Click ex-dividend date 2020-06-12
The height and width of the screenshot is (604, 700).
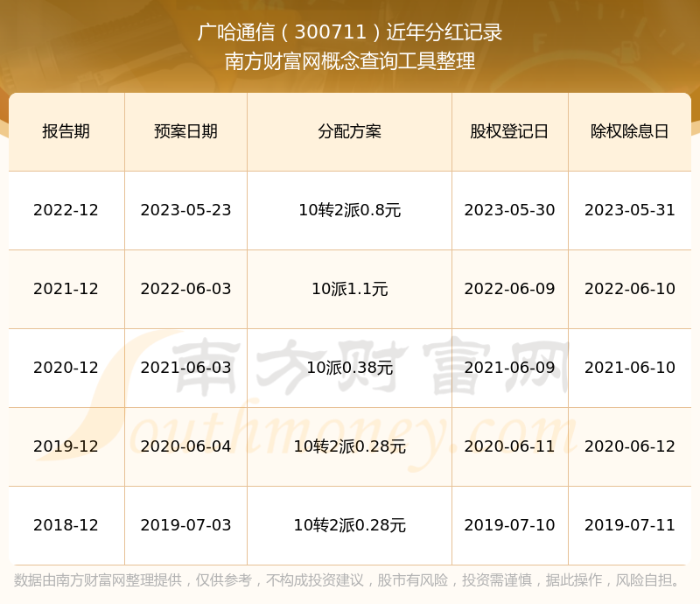point(629,446)
